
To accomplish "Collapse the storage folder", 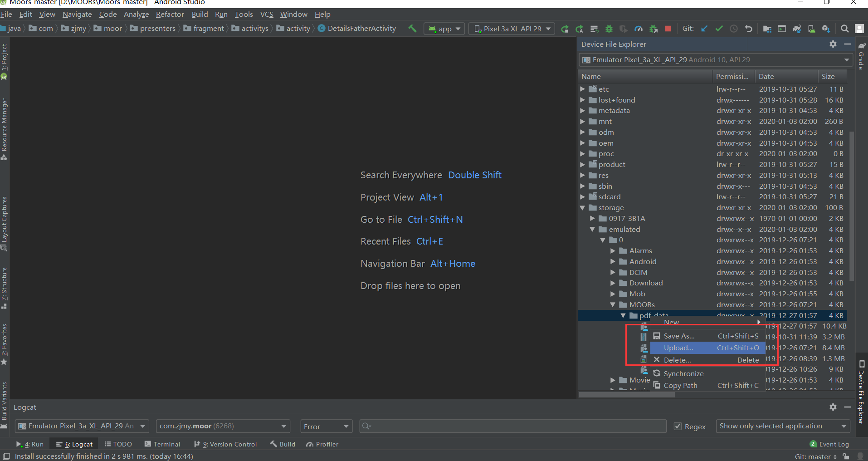I will coord(582,208).
